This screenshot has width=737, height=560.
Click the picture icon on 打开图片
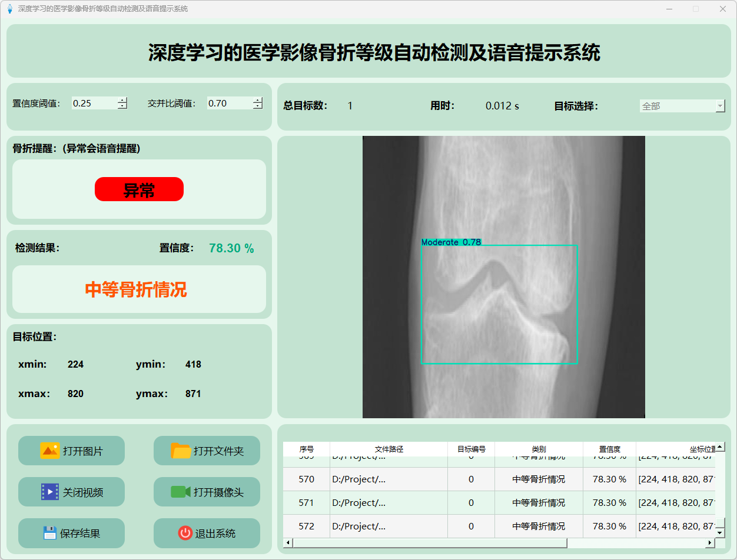tap(50, 451)
